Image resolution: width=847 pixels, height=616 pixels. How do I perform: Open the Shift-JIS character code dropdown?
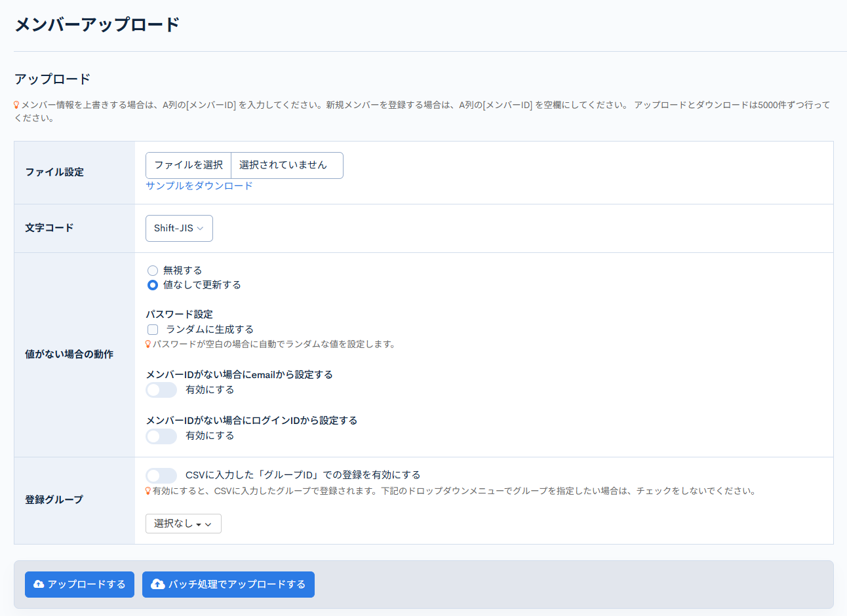point(179,228)
